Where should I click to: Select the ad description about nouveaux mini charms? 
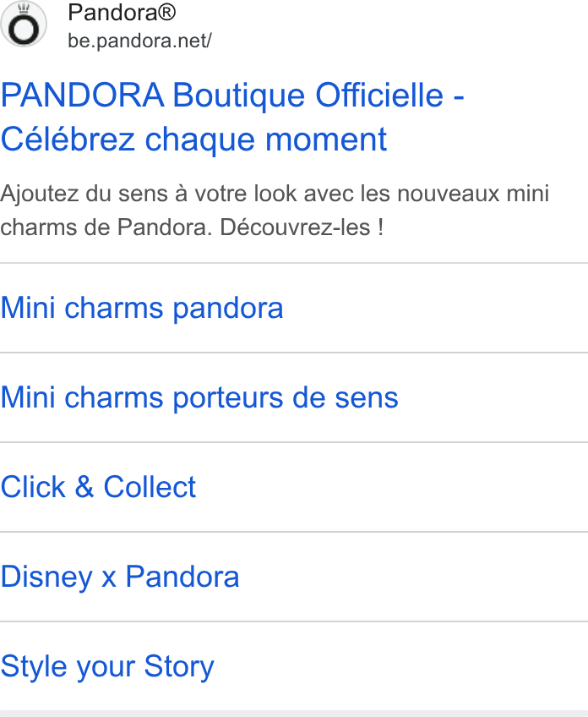274,211
